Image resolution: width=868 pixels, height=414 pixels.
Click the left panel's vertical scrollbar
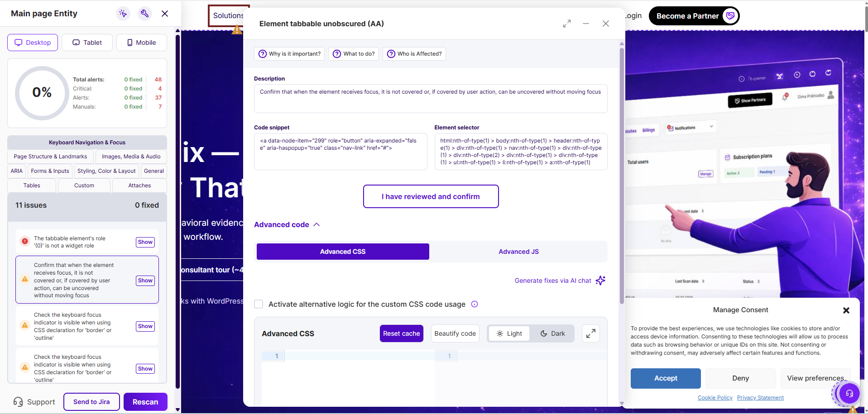[x=177, y=211]
